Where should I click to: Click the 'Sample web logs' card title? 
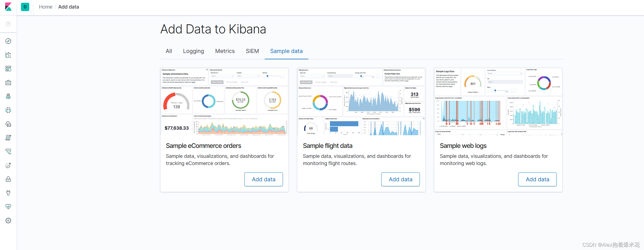(463, 146)
